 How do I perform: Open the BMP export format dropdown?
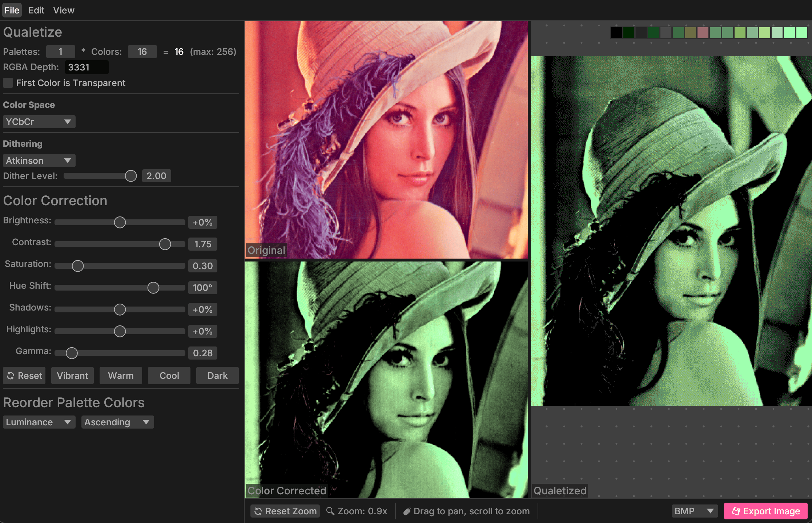694,511
